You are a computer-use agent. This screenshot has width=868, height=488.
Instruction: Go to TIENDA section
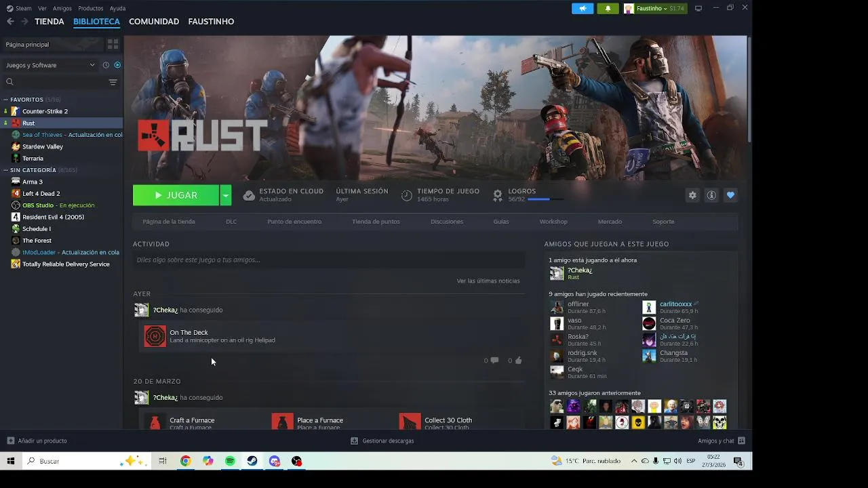pos(50,22)
